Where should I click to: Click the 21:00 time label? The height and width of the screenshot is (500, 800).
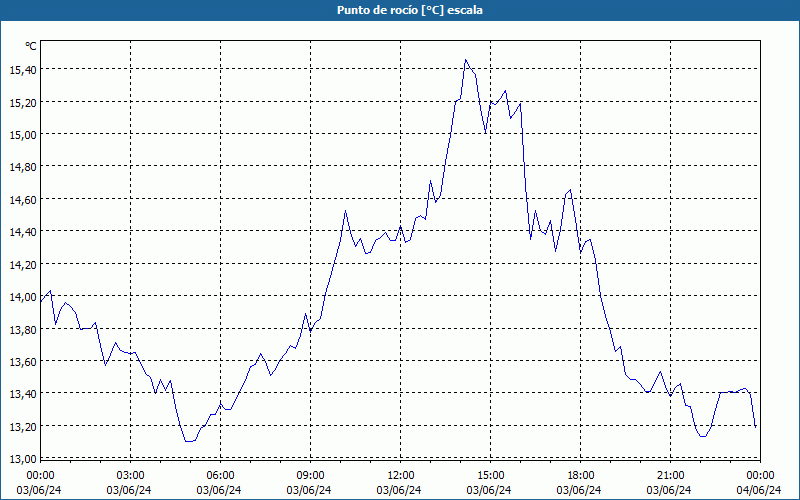click(670, 476)
